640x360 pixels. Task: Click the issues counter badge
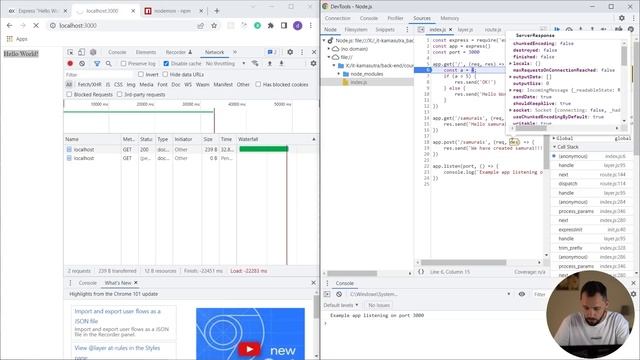point(272,52)
